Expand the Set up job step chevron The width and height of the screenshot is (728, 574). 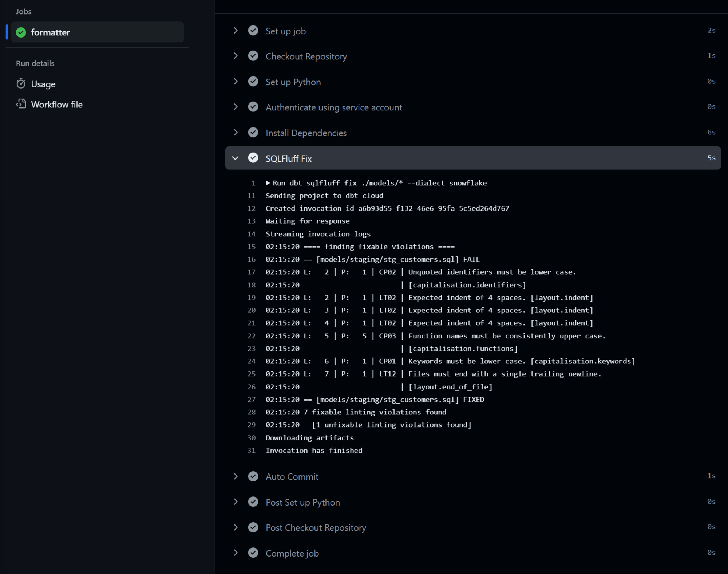(x=236, y=31)
